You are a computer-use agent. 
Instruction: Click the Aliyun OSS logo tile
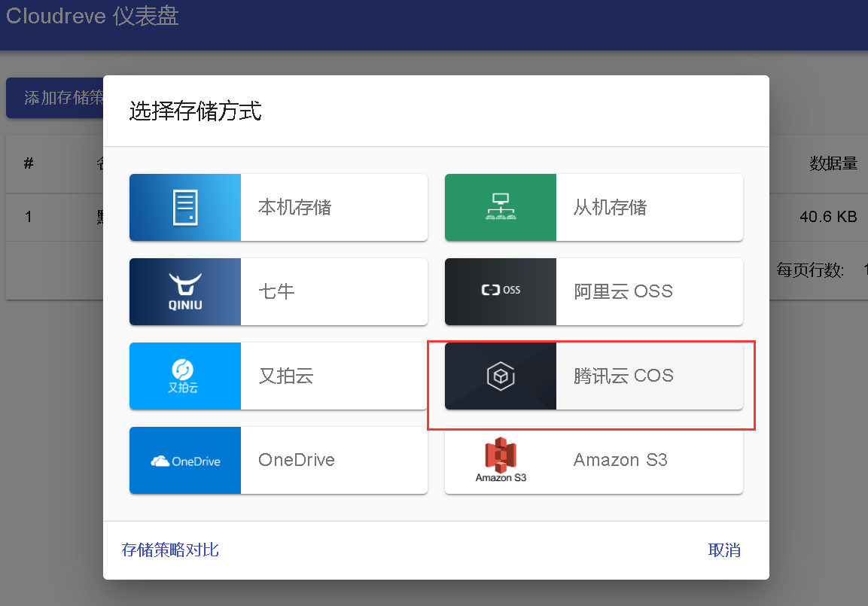[501, 291]
